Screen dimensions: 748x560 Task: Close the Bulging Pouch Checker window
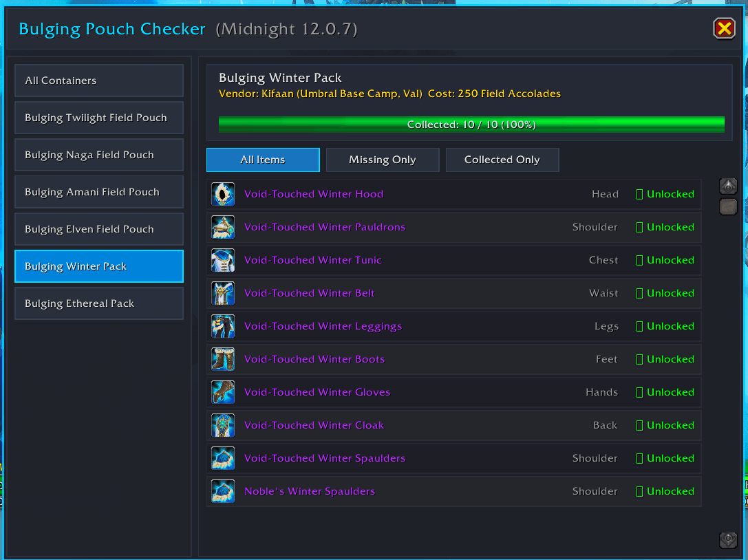pos(724,29)
